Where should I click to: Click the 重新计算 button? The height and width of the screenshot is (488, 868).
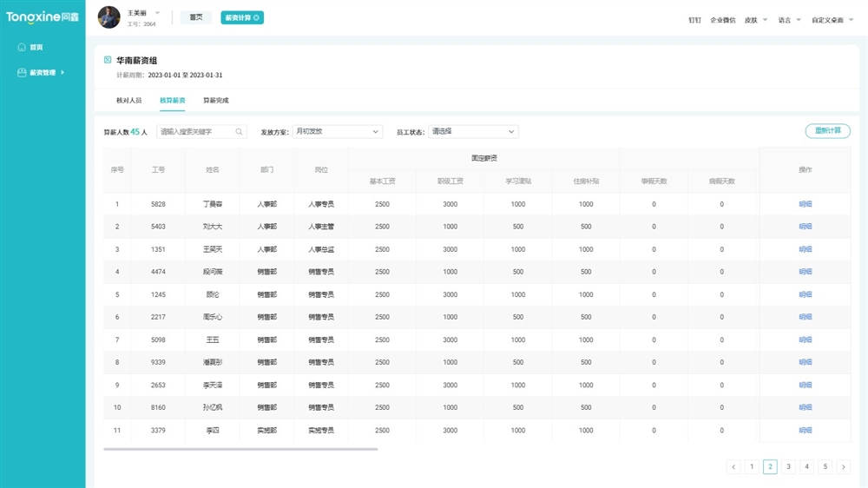pyautogui.click(x=827, y=131)
